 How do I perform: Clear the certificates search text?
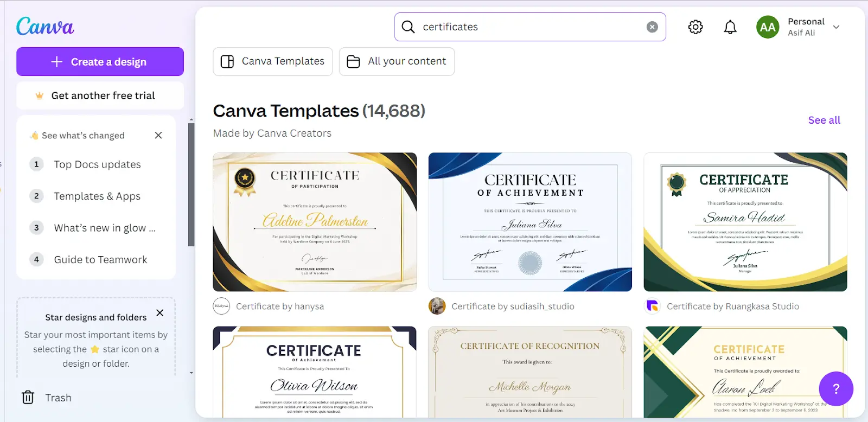click(652, 27)
